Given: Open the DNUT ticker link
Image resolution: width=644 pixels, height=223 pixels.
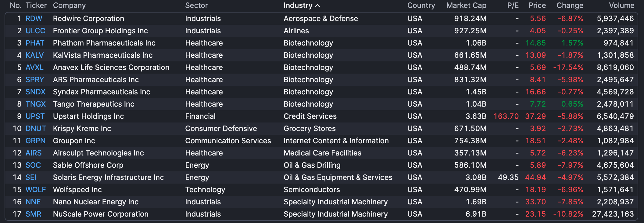Looking at the screenshot, I should click(x=36, y=129).
